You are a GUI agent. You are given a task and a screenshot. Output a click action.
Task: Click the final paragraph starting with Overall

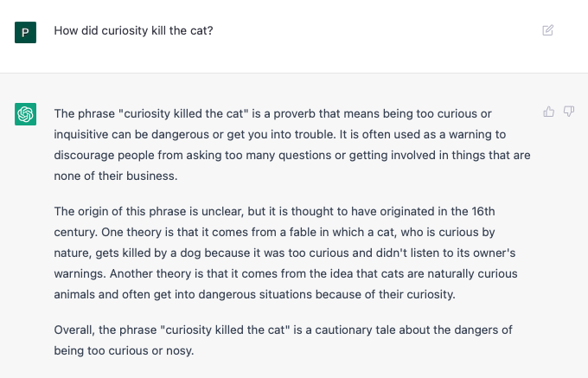point(283,340)
